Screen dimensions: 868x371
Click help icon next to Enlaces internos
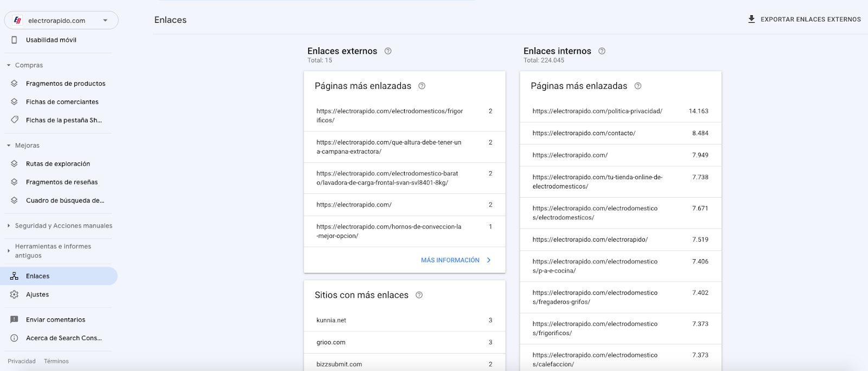pyautogui.click(x=602, y=51)
